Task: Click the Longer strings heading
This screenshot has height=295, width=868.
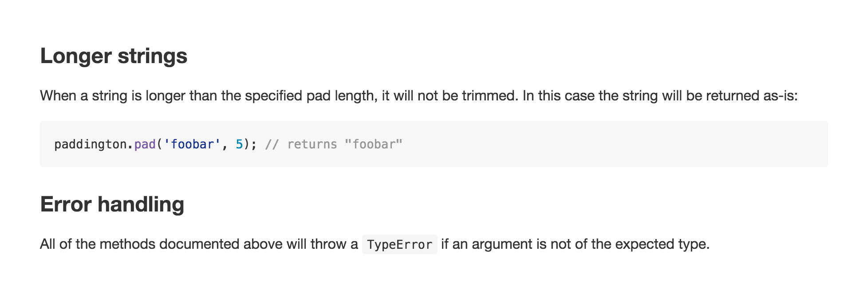Action: coord(114,56)
